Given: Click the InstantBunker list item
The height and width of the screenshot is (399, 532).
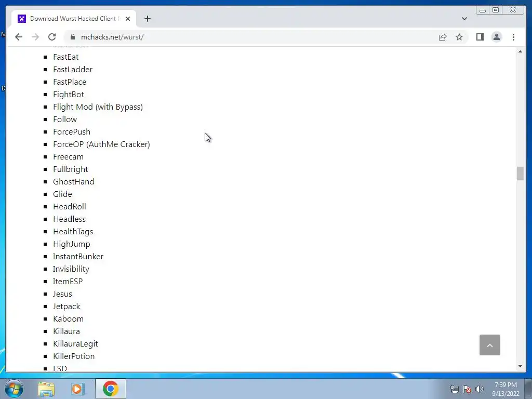Looking at the screenshot, I should coord(78,257).
